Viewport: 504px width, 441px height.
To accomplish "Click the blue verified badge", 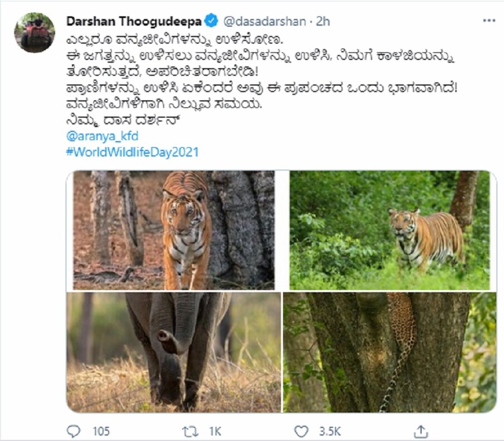I will 211,21.
